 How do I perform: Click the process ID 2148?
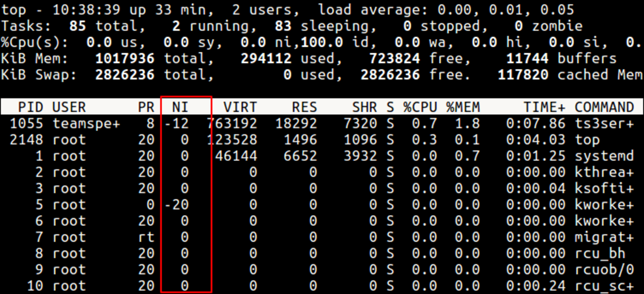pos(27,140)
